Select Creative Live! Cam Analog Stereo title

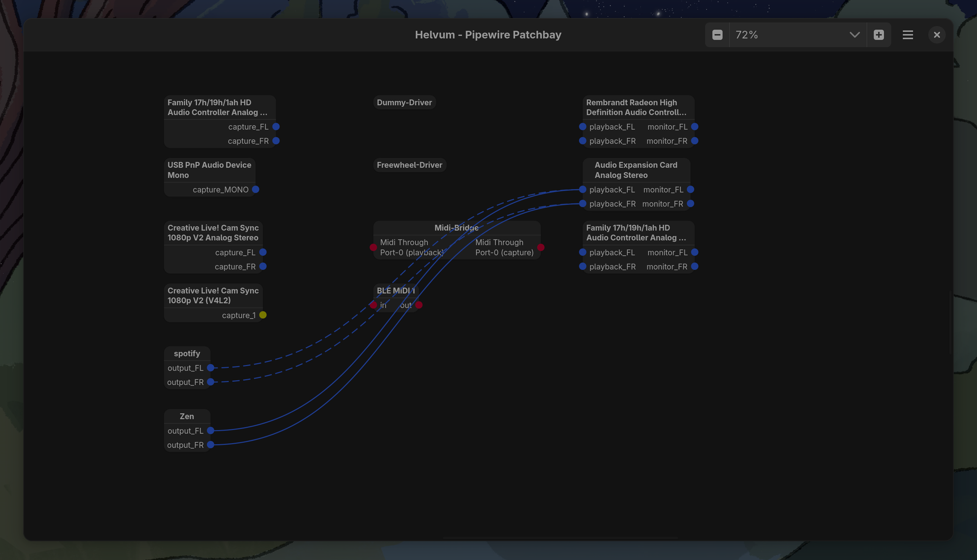point(213,233)
